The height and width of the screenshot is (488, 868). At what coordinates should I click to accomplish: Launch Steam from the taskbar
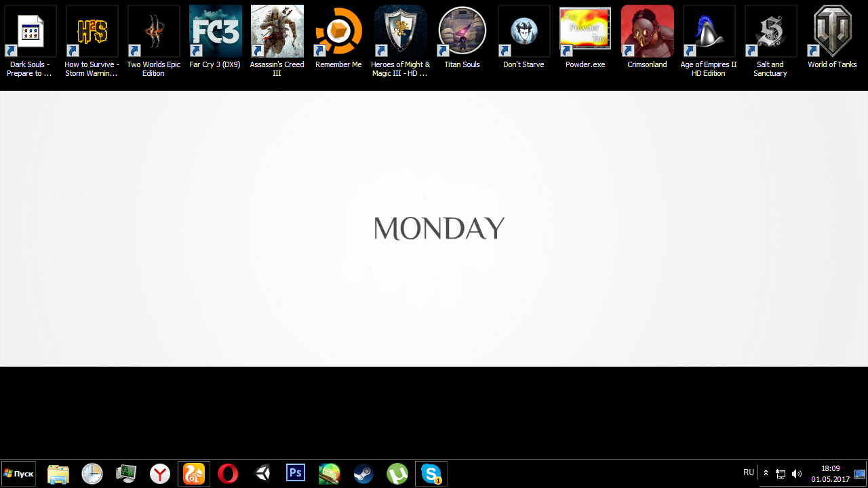click(363, 474)
